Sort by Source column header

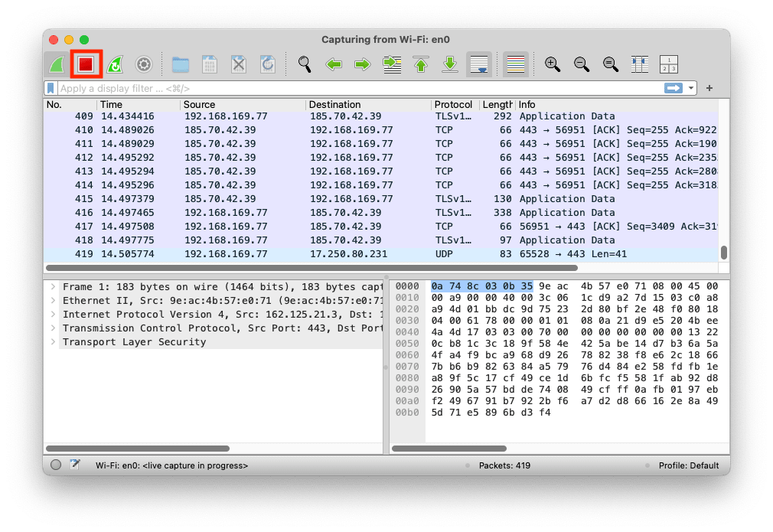pos(243,105)
